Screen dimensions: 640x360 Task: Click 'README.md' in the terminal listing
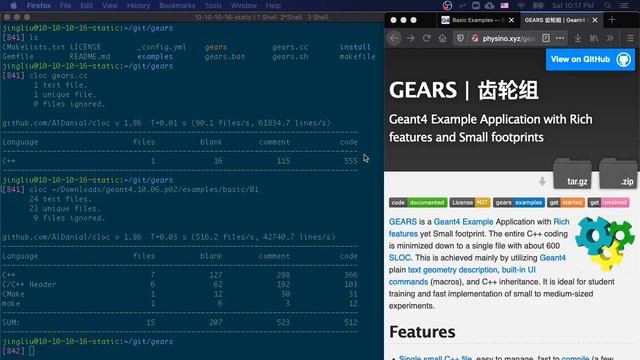pos(90,56)
